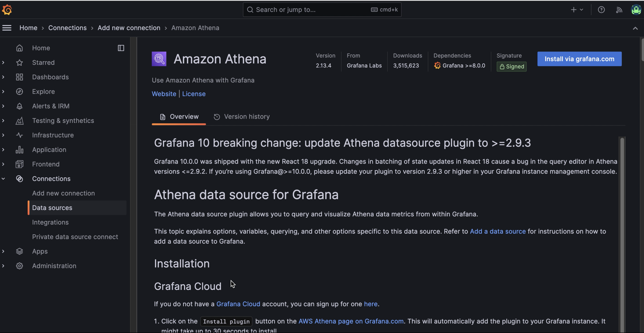644x333 pixels.
Task: Click the Explore compass icon
Action: coord(20,91)
